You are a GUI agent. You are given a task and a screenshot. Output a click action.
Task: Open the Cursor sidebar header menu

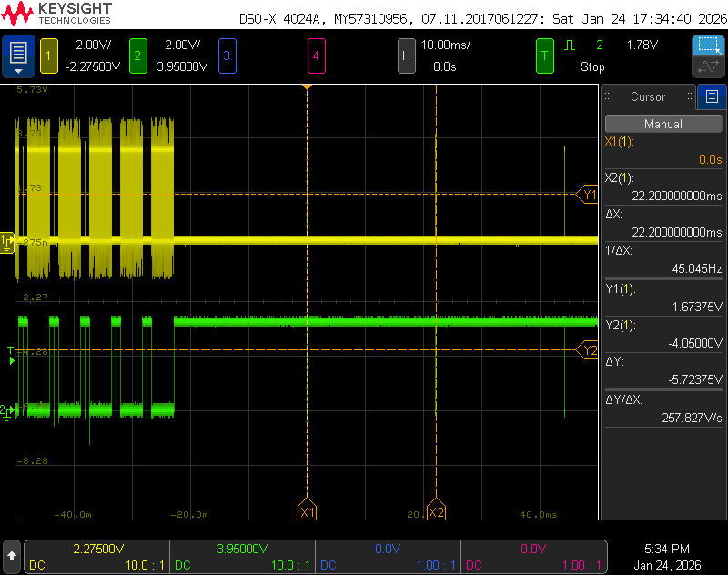[647, 96]
